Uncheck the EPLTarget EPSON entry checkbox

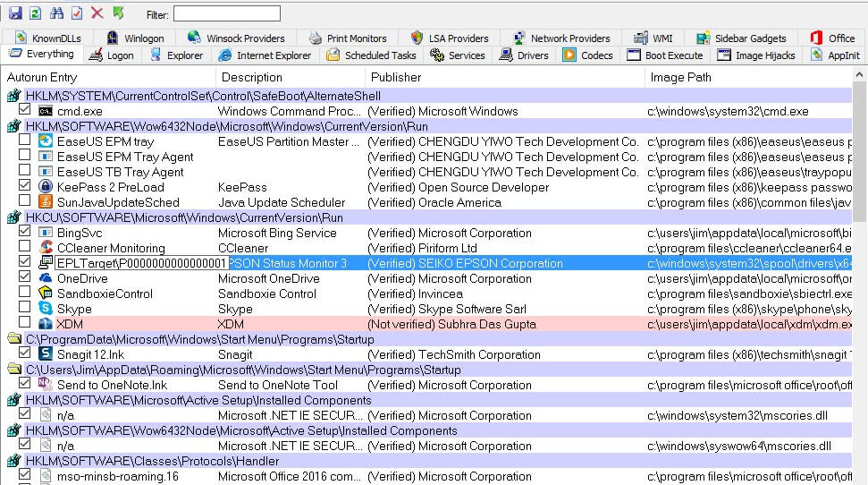pos(24,261)
